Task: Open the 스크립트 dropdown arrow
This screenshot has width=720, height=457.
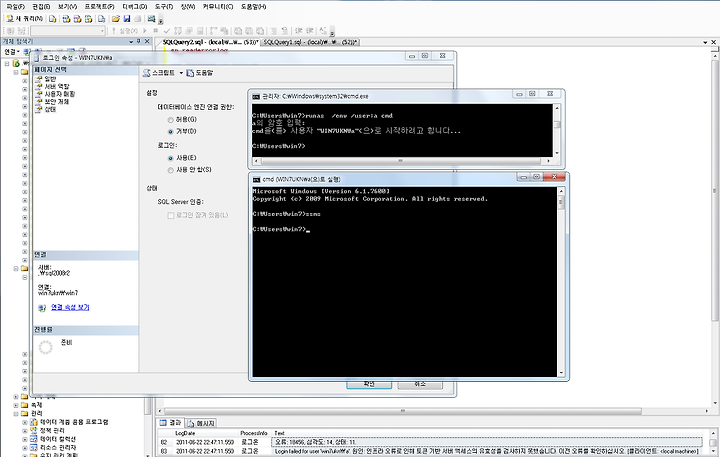Action: click(x=181, y=73)
